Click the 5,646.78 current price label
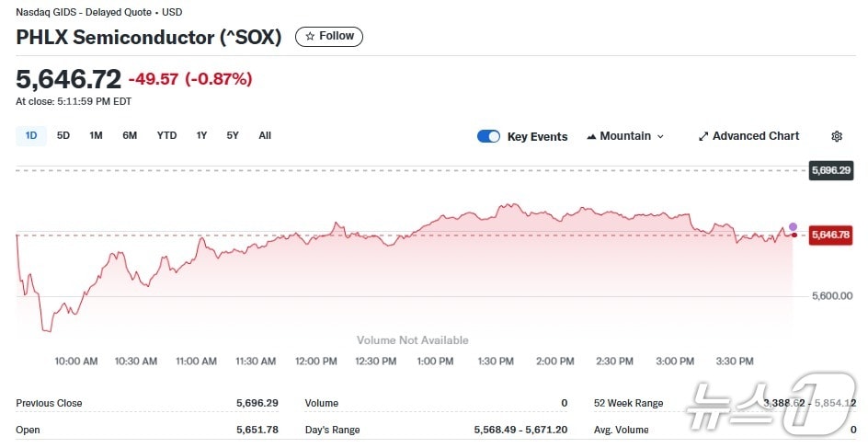868x448 pixels. click(831, 235)
